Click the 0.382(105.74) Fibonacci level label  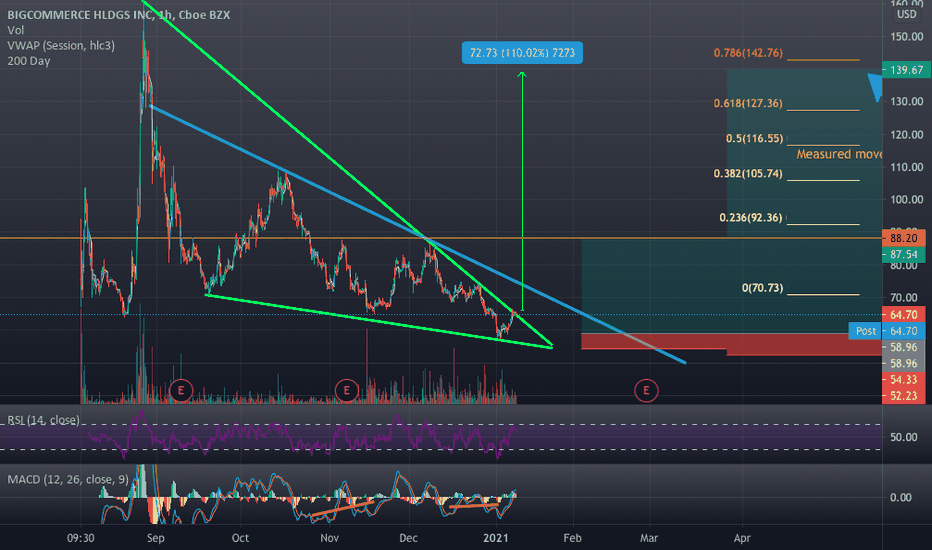click(x=748, y=174)
